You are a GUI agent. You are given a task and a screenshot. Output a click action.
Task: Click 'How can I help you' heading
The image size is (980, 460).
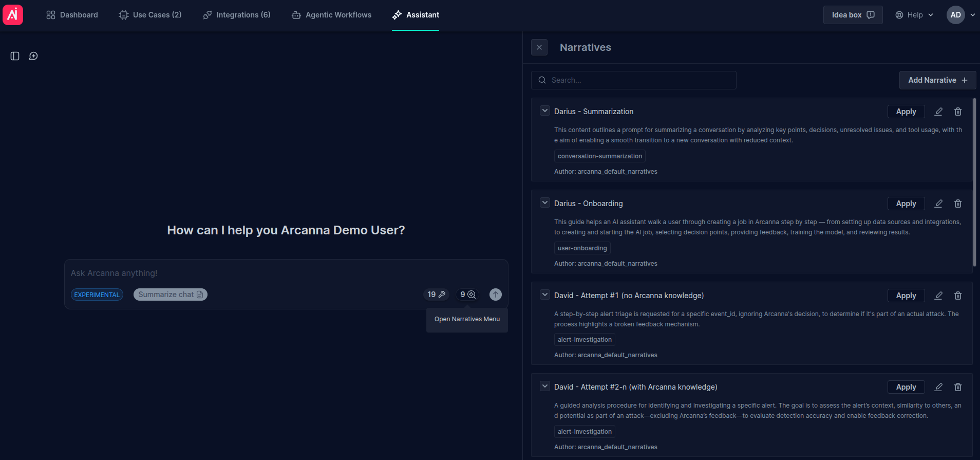tap(286, 230)
